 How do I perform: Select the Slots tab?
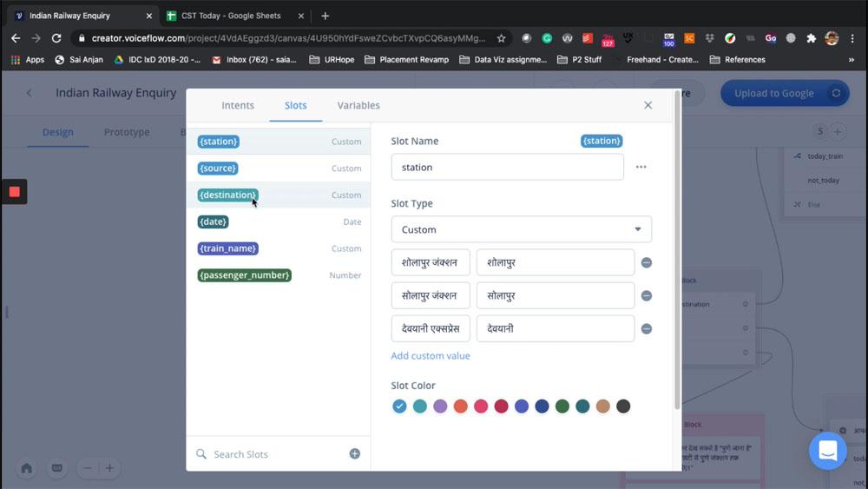[296, 105]
